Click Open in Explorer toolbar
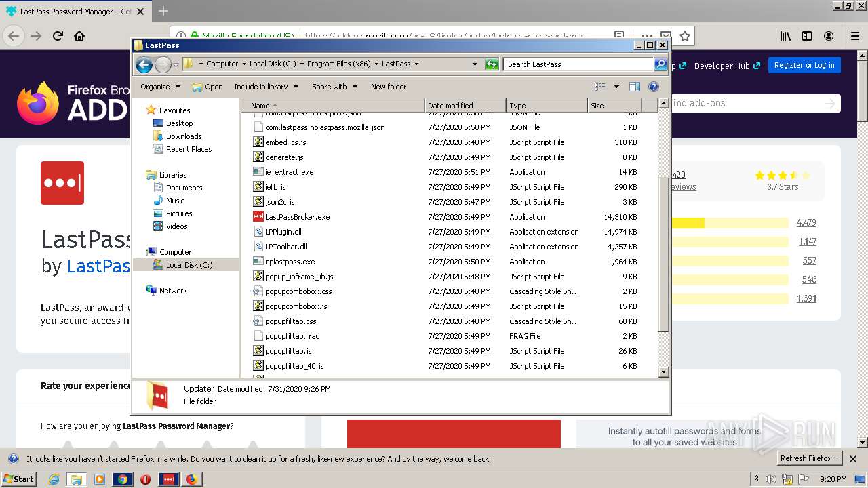The image size is (868, 488). coord(208,87)
